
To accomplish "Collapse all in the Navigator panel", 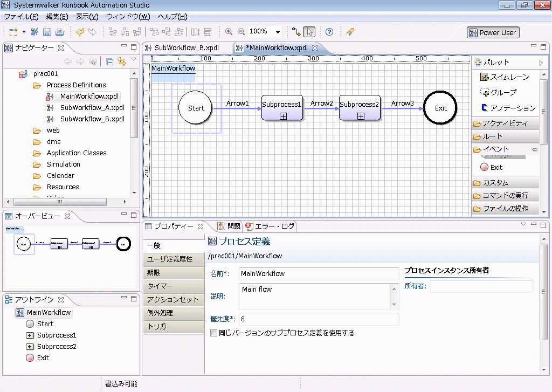I will point(109,62).
